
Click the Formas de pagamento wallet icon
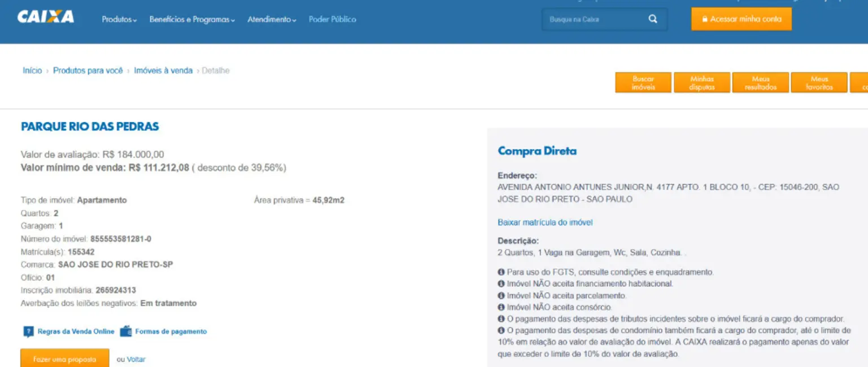point(125,331)
